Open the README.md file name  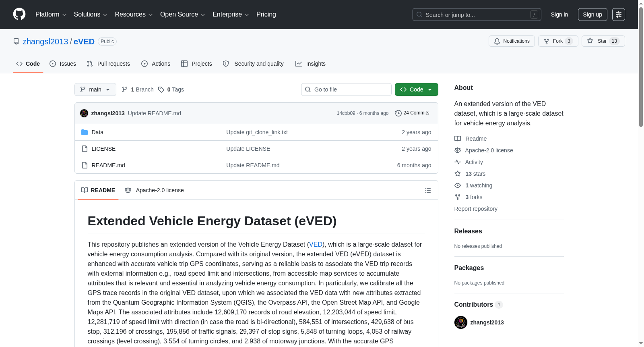pyautogui.click(x=108, y=165)
